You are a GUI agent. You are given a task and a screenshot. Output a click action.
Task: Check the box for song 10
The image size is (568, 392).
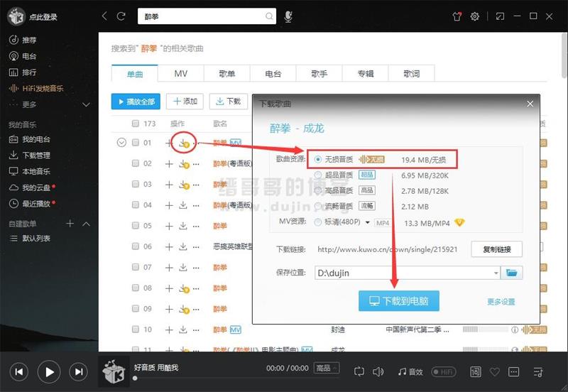136,330
